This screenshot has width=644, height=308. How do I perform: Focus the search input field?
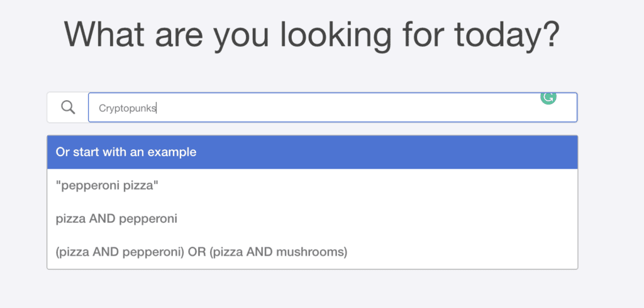[332, 108]
